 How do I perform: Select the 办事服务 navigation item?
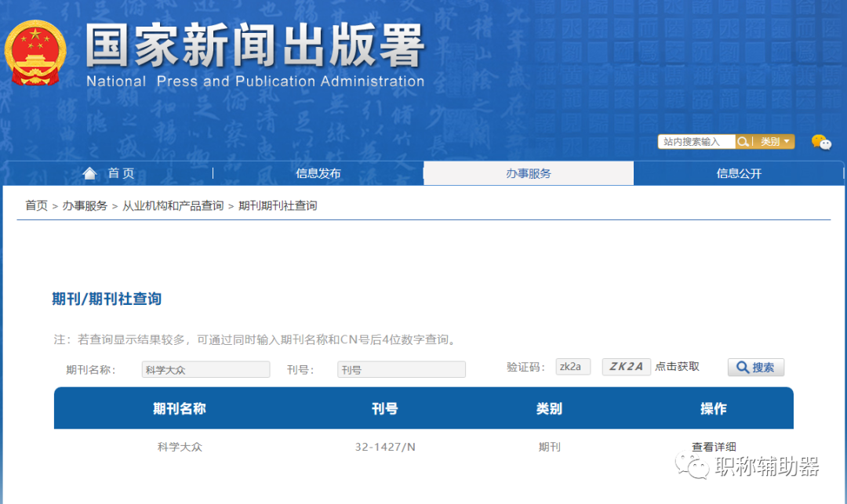pos(528,173)
